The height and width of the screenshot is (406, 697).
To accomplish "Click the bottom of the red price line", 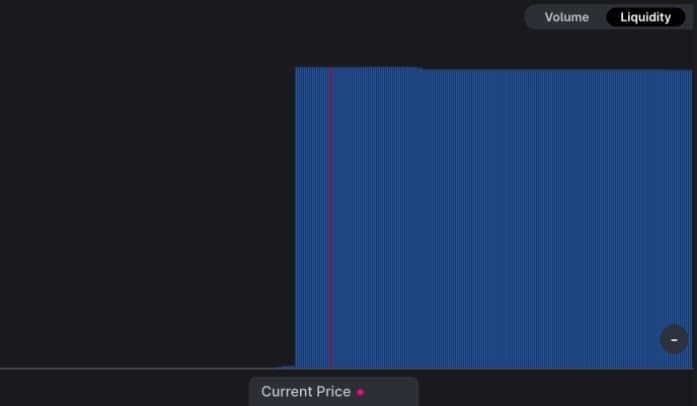I will 330,364.
